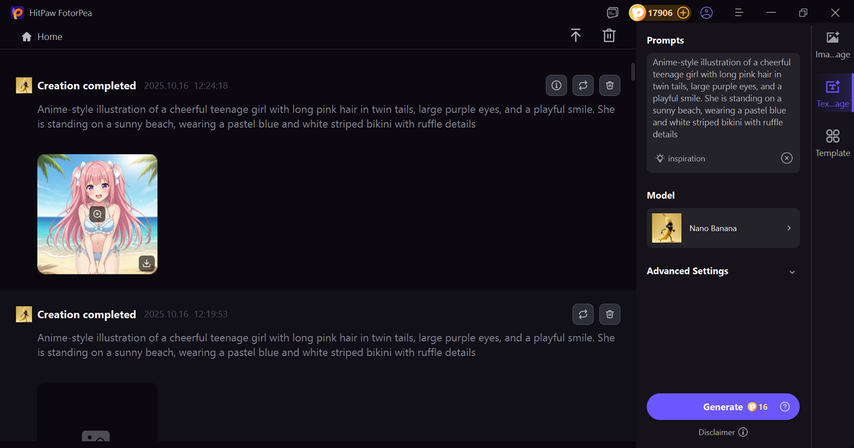Click the inspiration lightbulb button
The height and width of the screenshot is (448, 854).
[x=681, y=158]
